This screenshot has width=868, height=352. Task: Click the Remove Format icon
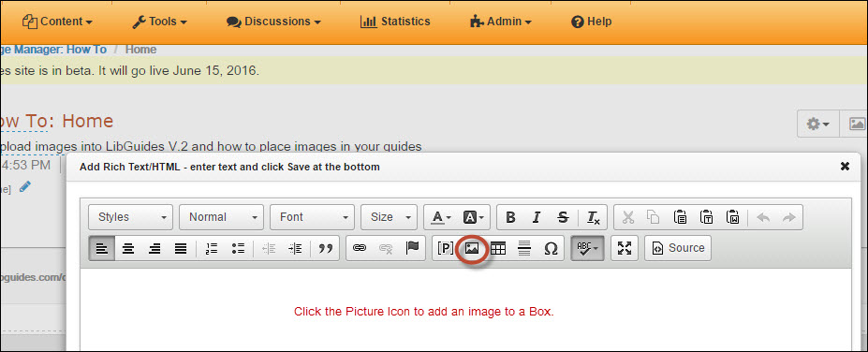[594, 217]
